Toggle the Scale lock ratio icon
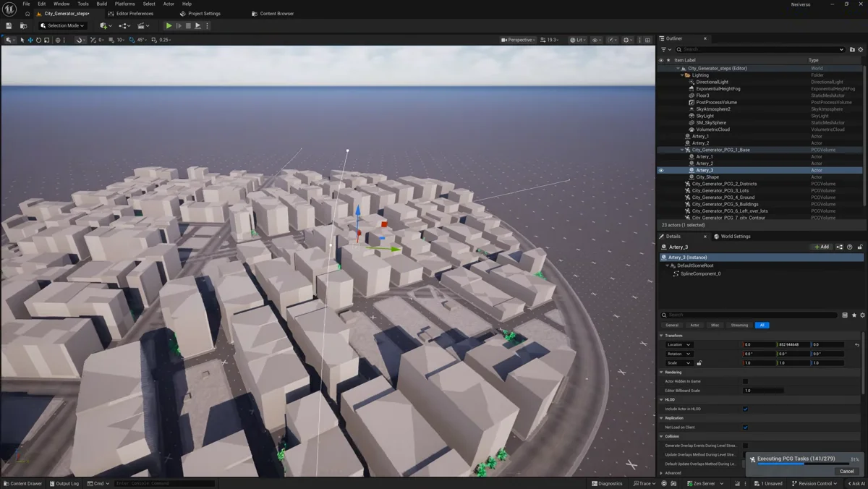Viewport: 868px width, 489px height. point(699,362)
